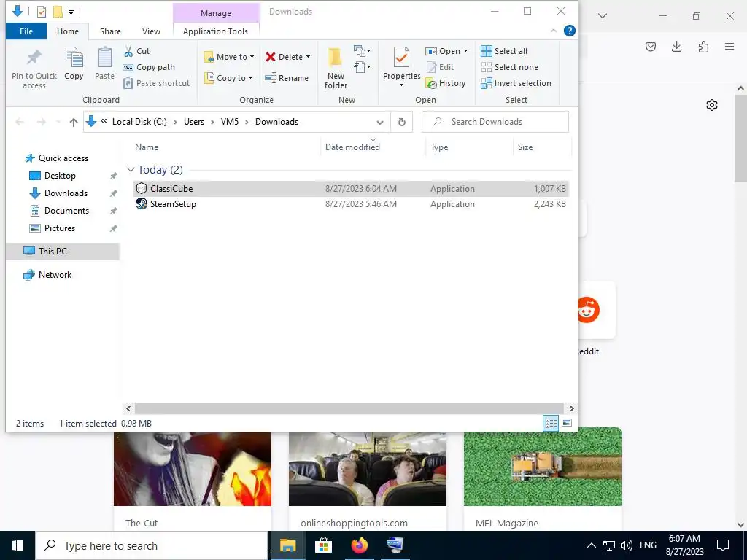Click the Edit ribbon button
747x560 pixels.
coord(440,67)
